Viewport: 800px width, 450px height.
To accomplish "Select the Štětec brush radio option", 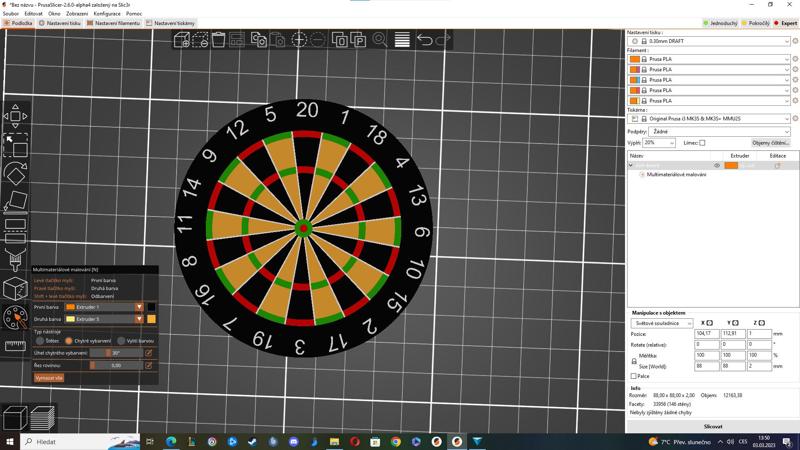I will [x=40, y=340].
